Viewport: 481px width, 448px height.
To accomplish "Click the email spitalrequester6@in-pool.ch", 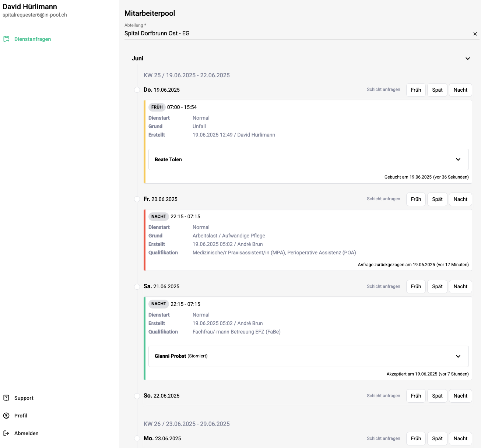I will click(x=35, y=15).
